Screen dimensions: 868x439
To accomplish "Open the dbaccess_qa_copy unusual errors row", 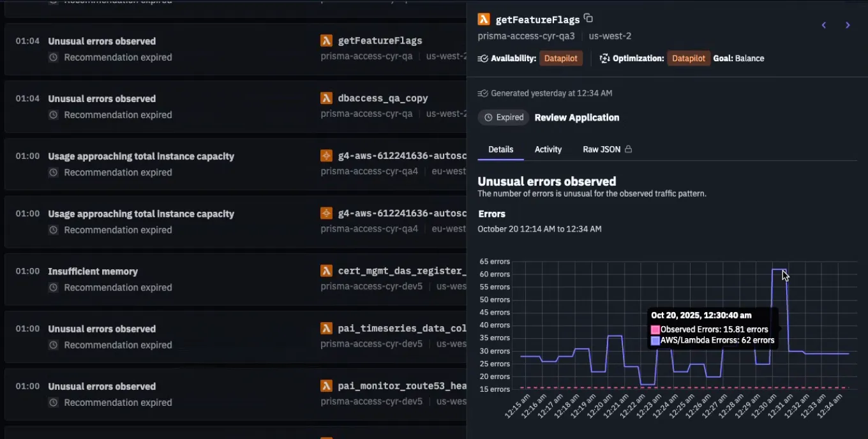I will (236, 107).
